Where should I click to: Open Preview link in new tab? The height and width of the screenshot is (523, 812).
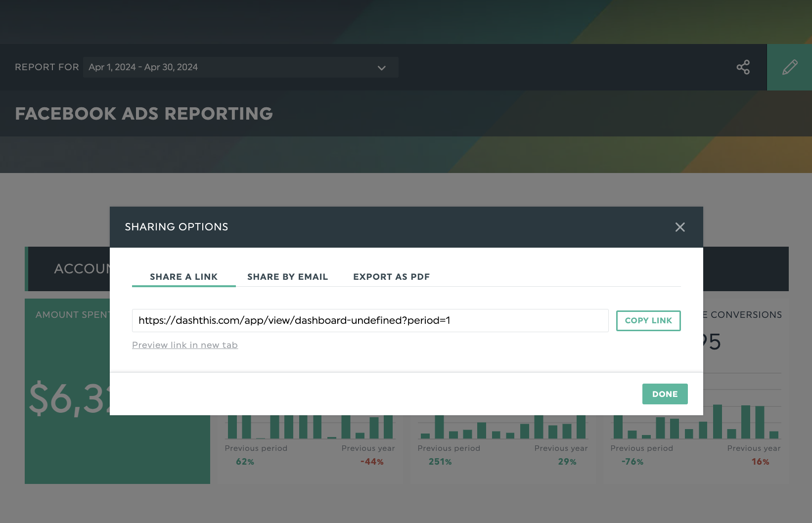pyautogui.click(x=185, y=345)
